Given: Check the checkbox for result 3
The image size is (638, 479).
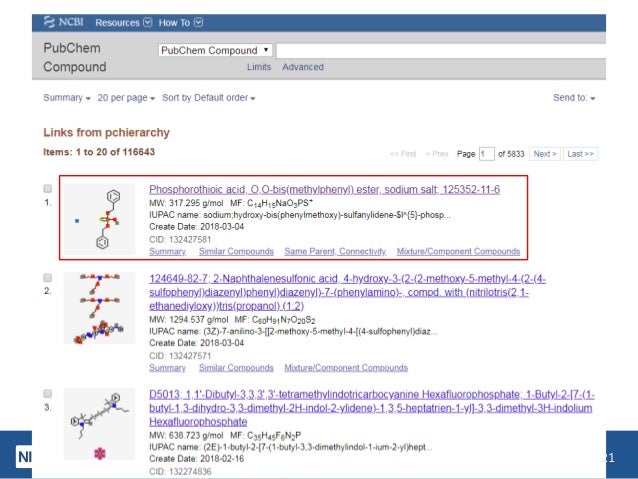Looking at the screenshot, I should [48, 394].
